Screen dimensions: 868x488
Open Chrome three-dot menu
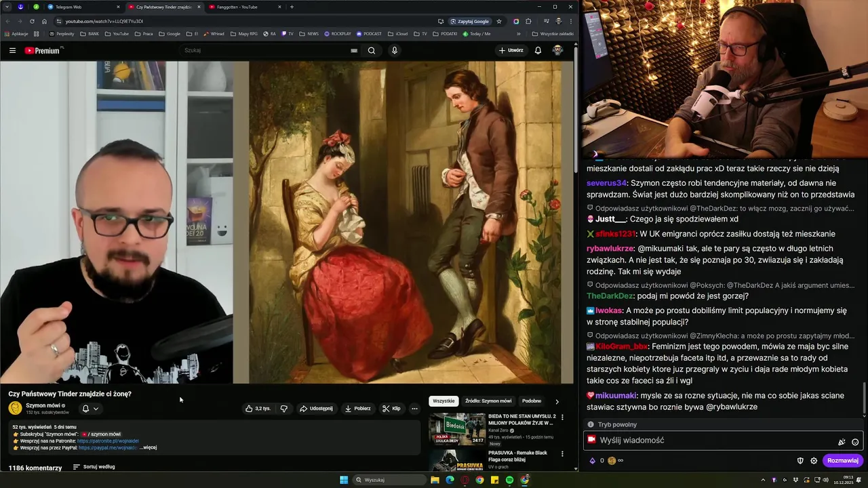[570, 21]
